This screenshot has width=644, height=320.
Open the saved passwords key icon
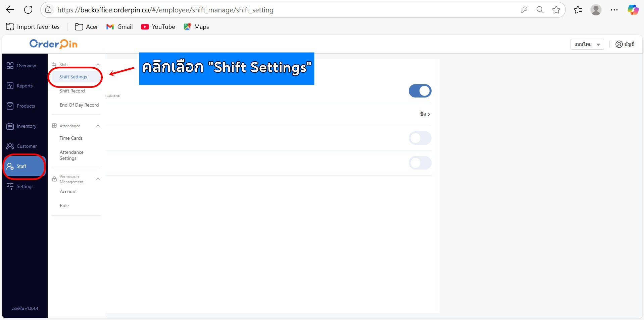524,10
